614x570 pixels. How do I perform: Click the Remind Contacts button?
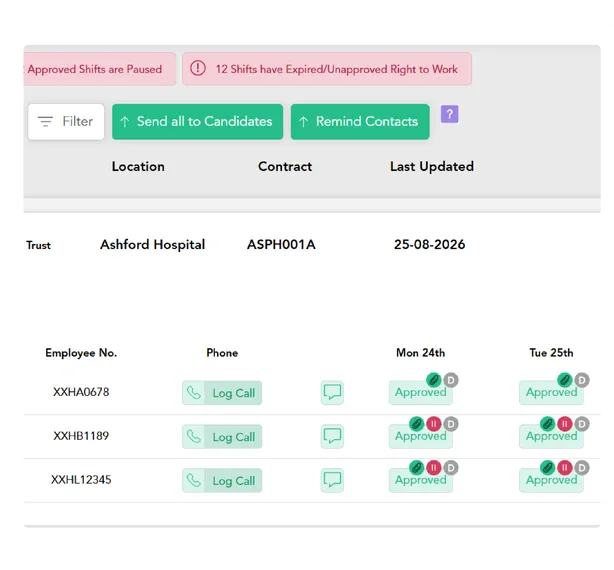360,122
